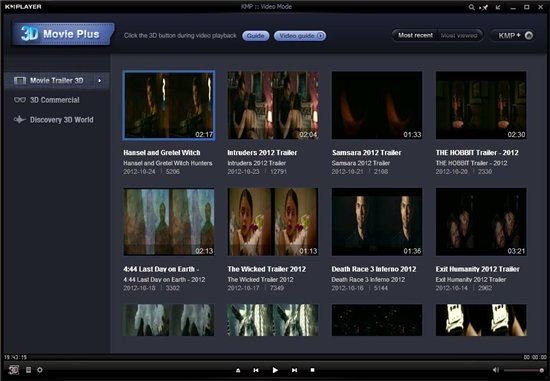Open Death Race 3 Inferno thumbnail
Viewport: 550px width, 381px height.
377,222
